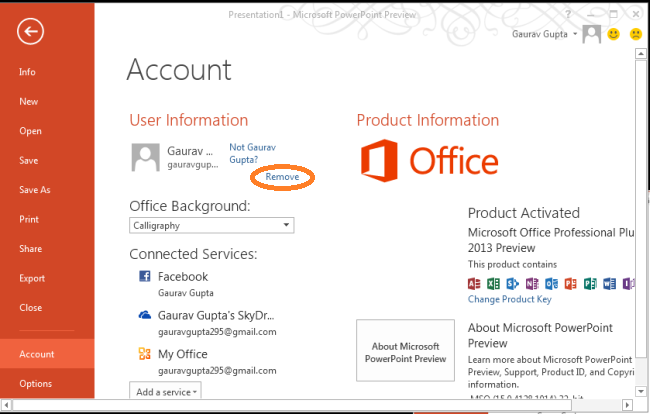Click the Access product icon
650x414 pixels.
(474, 283)
